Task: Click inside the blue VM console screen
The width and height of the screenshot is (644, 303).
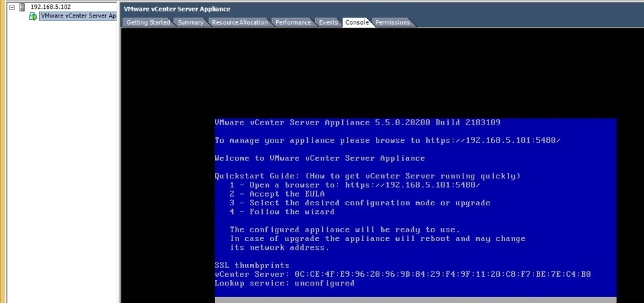Action: [x=415, y=207]
